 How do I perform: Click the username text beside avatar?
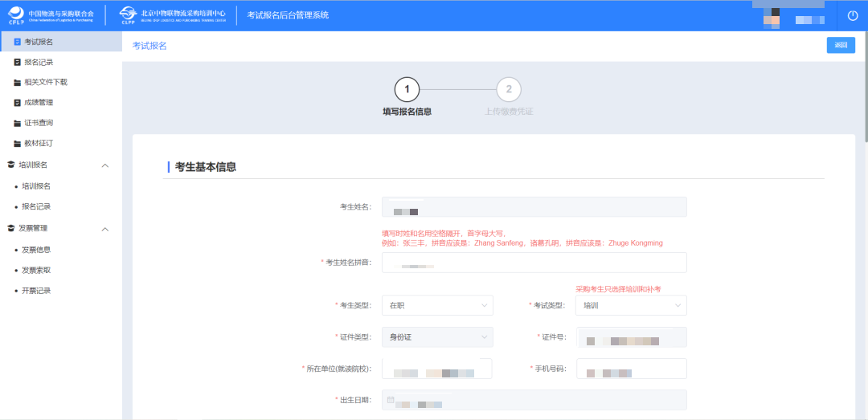click(x=810, y=20)
